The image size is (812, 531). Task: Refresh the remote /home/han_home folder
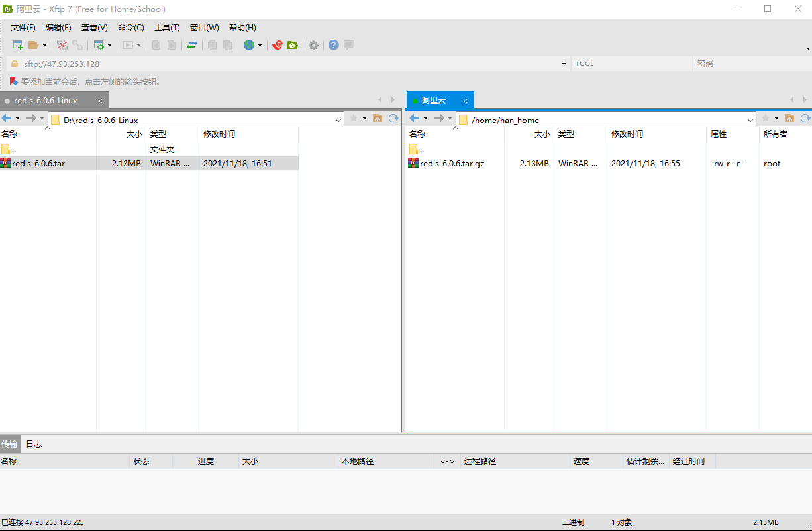coord(805,118)
